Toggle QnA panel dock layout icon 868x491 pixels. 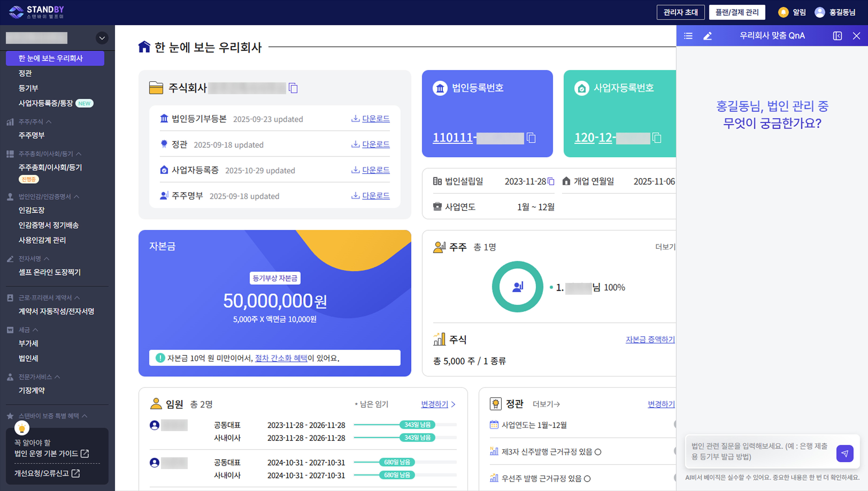837,36
